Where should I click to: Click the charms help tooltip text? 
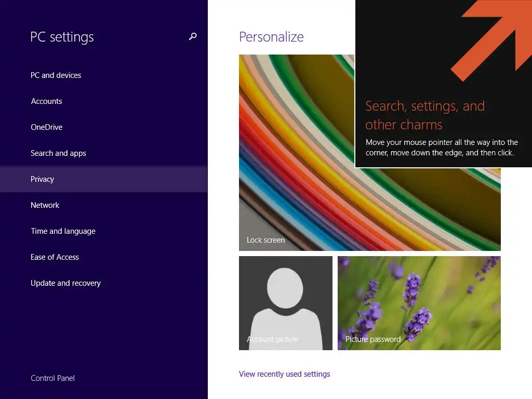(x=442, y=148)
